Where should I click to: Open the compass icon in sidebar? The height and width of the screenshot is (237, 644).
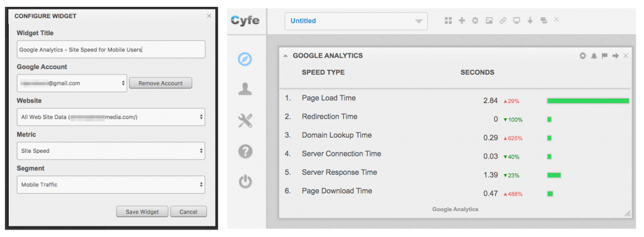pyautogui.click(x=245, y=60)
